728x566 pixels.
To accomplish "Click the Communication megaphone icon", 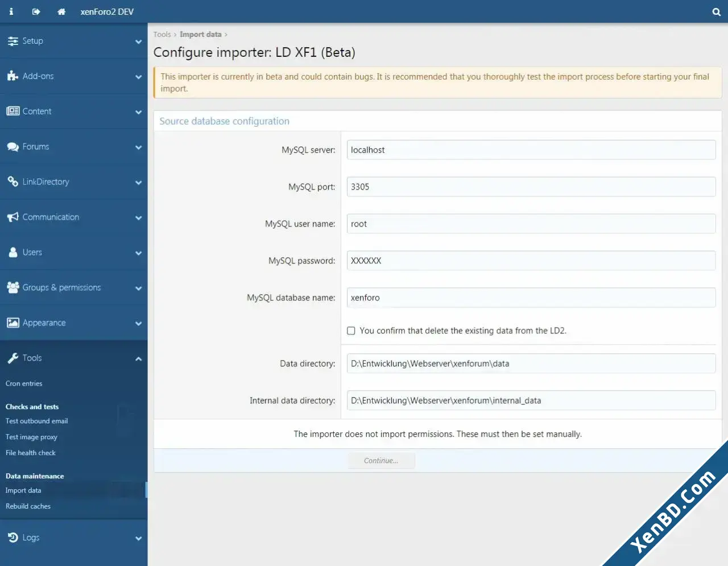I will 13,217.
